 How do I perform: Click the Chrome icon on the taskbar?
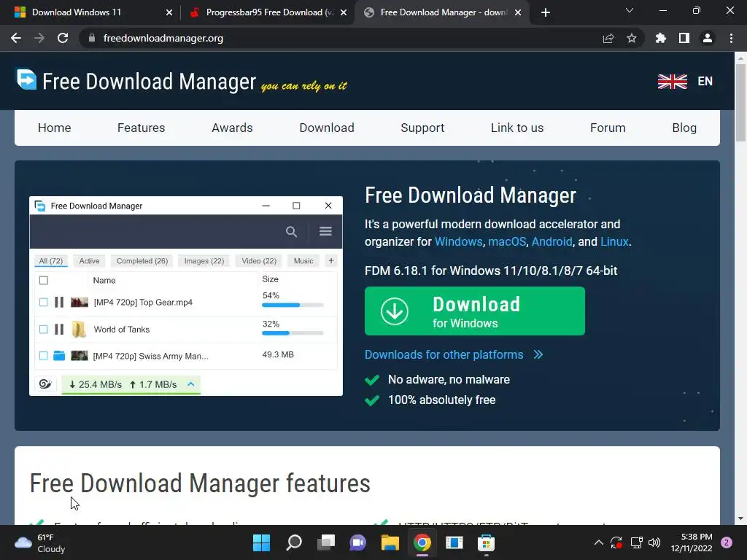(x=422, y=542)
